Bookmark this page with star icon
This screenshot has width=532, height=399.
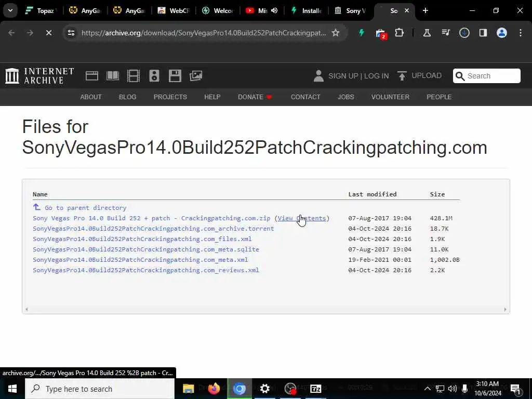tap(336, 33)
